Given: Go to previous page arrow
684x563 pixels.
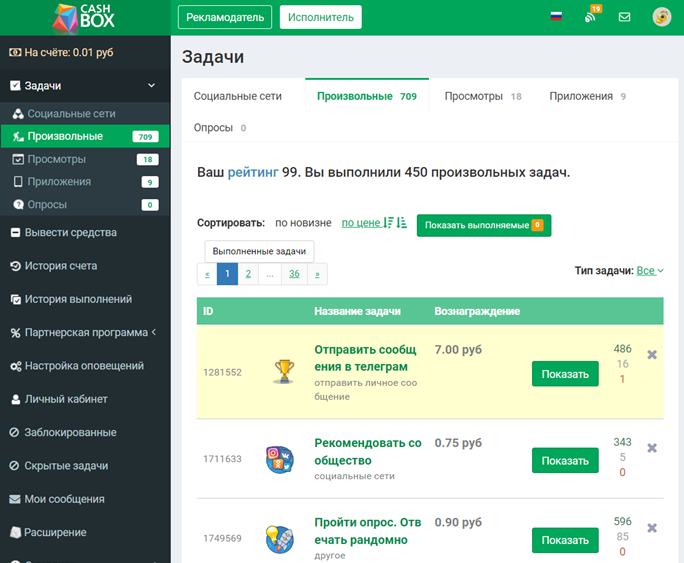Looking at the screenshot, I should (x=207, y=274).
